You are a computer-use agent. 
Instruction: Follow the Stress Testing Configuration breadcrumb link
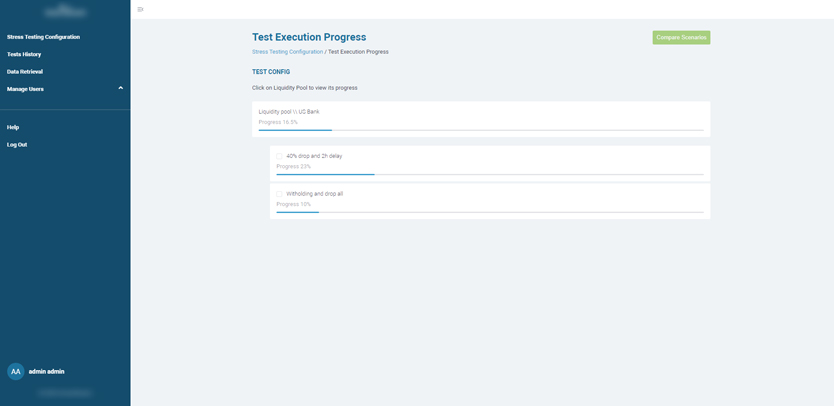(x=287, y=52)
